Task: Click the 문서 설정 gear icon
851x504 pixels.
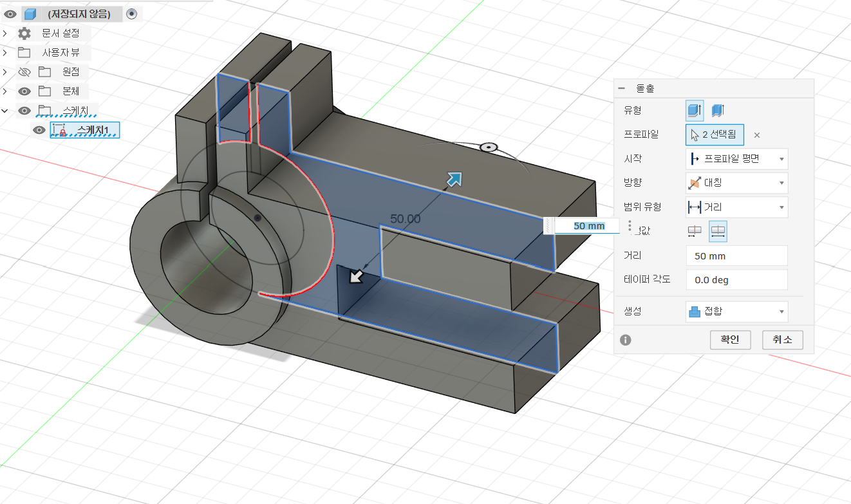Action: (x=24, y=33)
